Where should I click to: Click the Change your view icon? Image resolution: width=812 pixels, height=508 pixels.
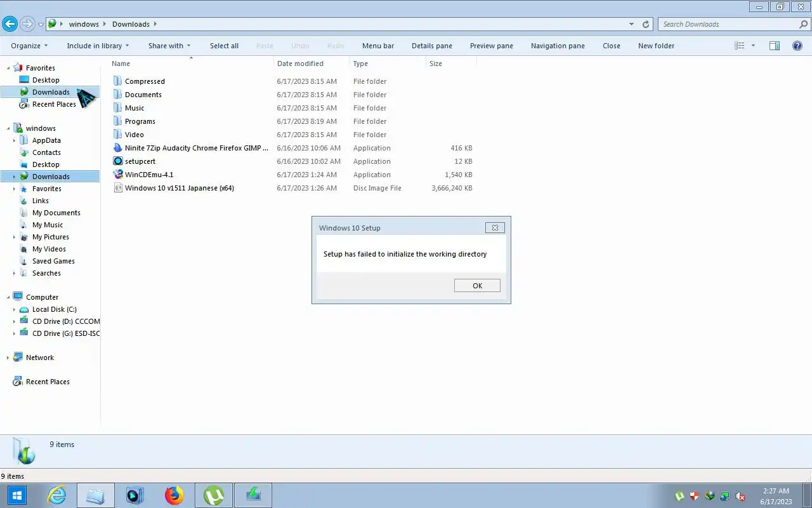tap(739, 46)
